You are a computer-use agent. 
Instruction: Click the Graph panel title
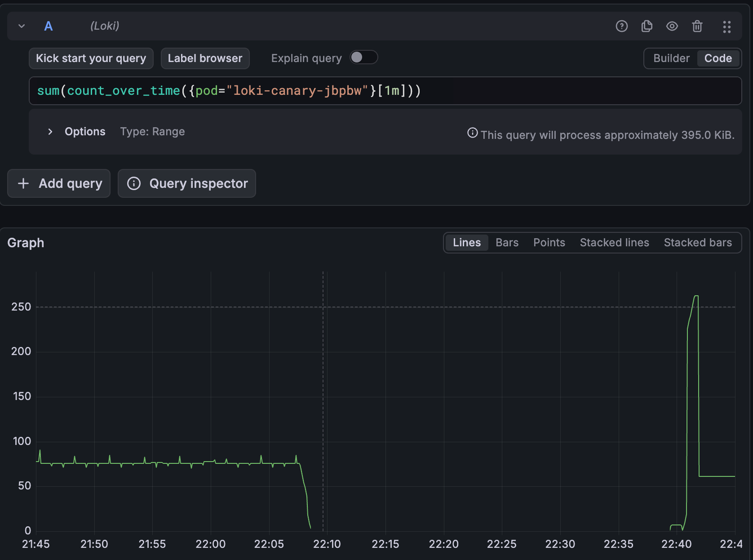26,243
